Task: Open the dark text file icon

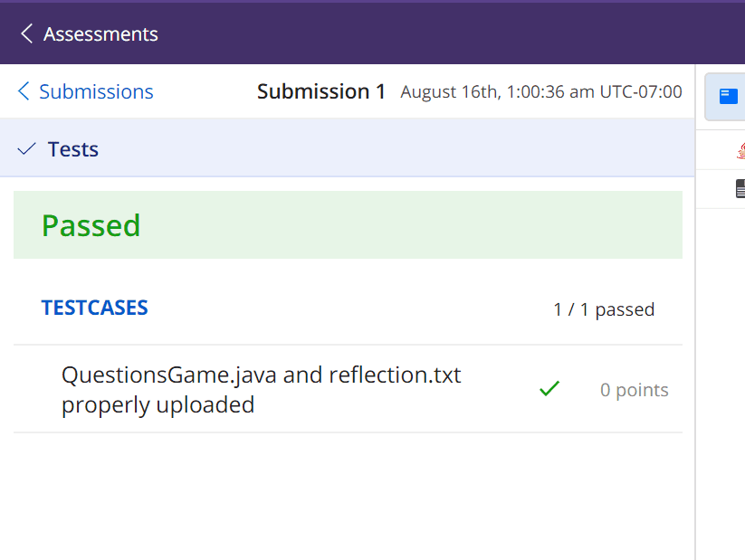Action: pos(740,188)
